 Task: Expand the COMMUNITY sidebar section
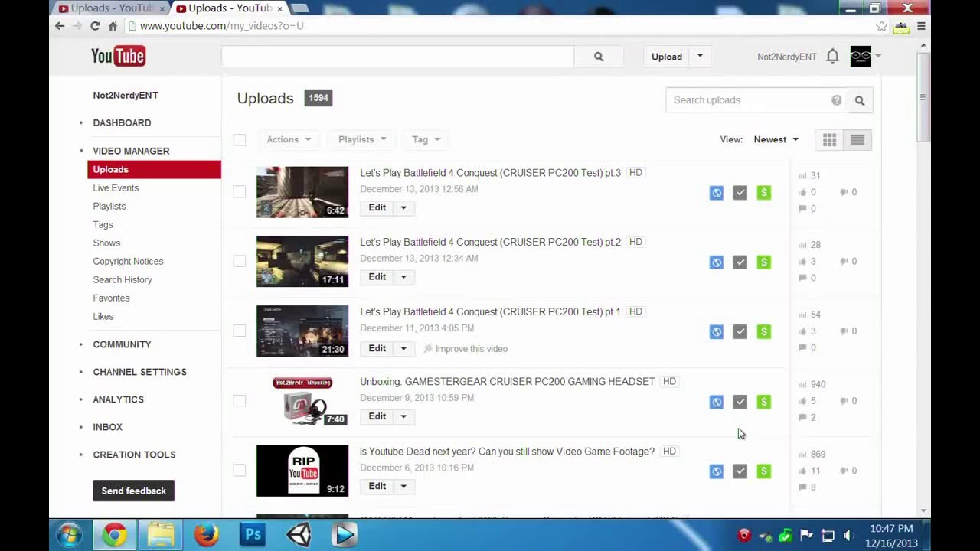[122, 345]
